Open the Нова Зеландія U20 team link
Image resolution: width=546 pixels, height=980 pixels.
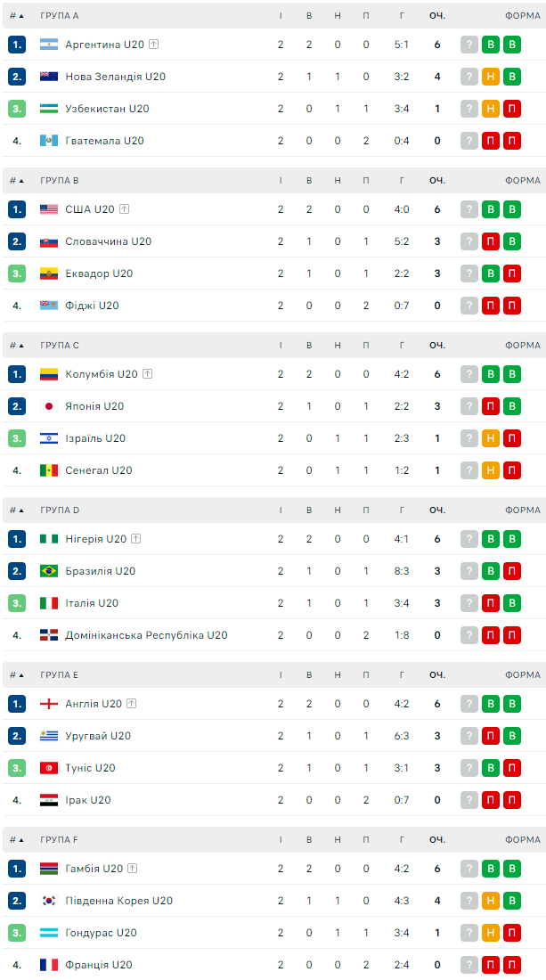click(115, 77)
